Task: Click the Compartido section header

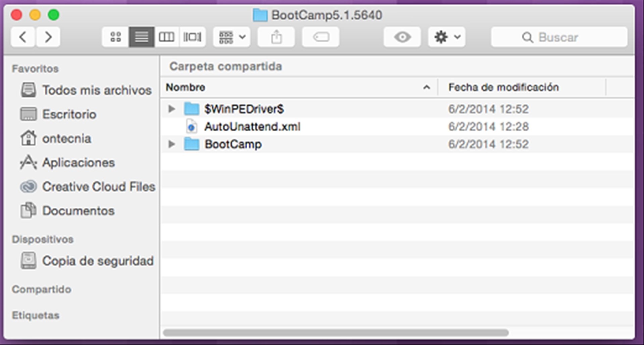Action: coord(41,289)
